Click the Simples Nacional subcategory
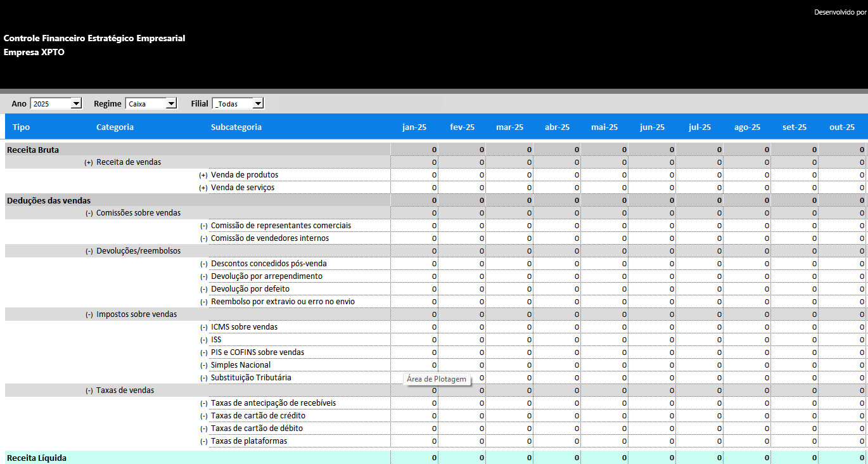 (241, 365)
